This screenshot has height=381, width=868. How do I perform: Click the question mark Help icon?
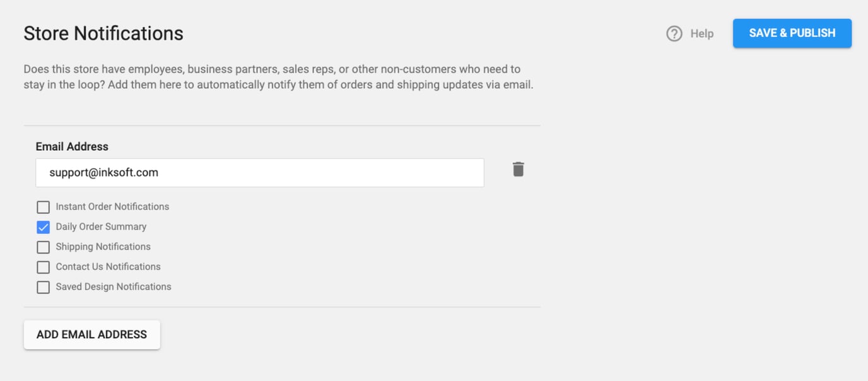[x=674, y=33]
